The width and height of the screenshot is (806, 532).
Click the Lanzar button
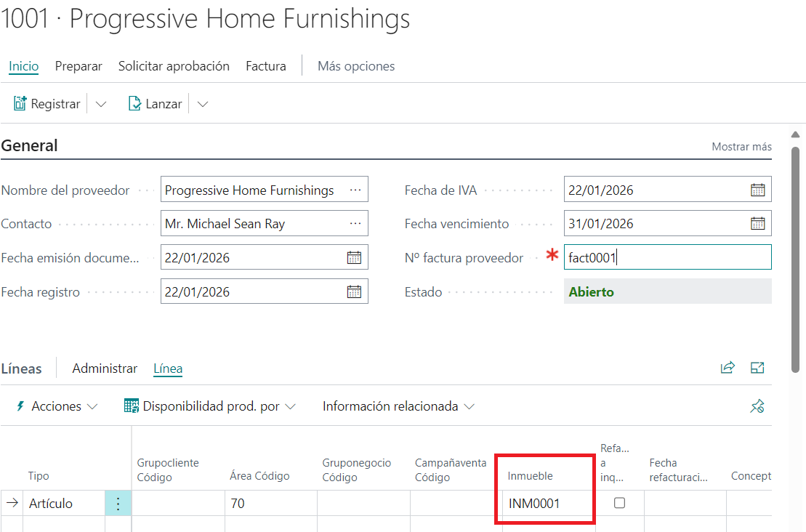pyautogui.click(x=155, y=104)
